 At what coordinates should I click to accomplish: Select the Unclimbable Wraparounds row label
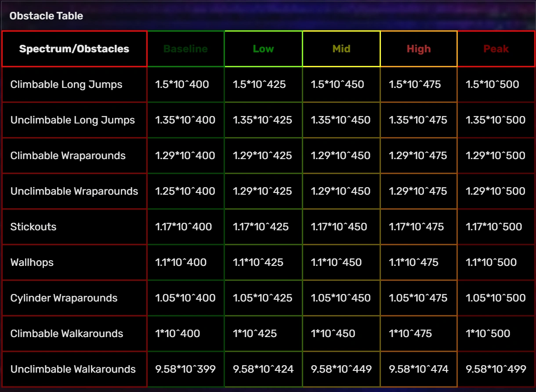[74, 191]
